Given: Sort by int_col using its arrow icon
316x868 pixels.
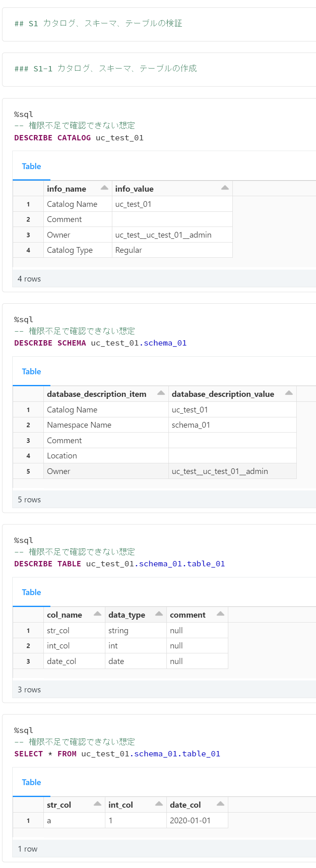Looking at the screenshot, I should [x=159, y=804].
